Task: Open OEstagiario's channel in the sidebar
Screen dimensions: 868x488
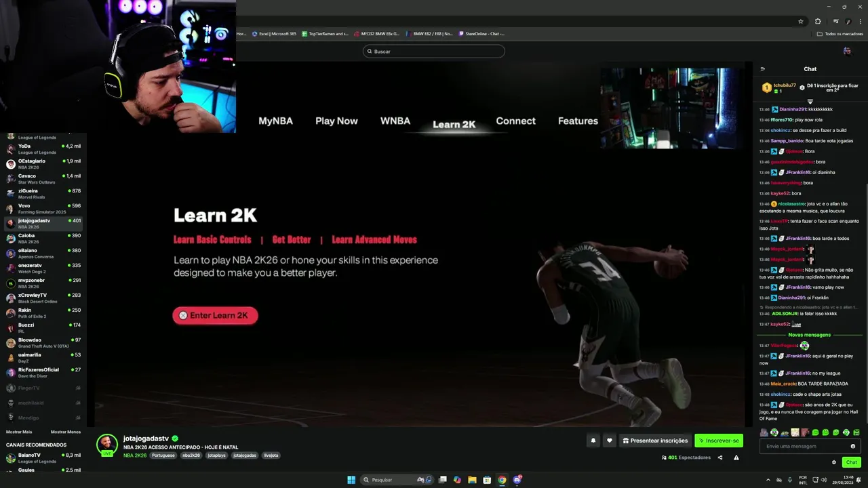Action: 42,163
